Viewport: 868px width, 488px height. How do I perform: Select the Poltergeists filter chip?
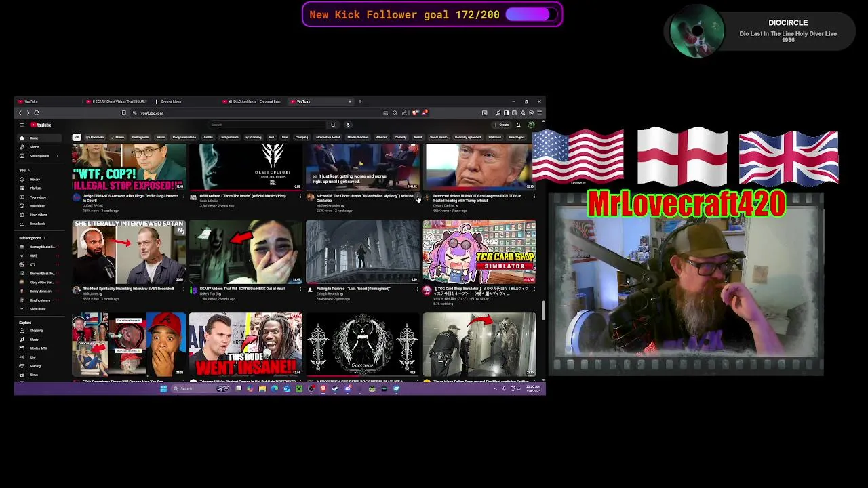[x=140, y=137]
